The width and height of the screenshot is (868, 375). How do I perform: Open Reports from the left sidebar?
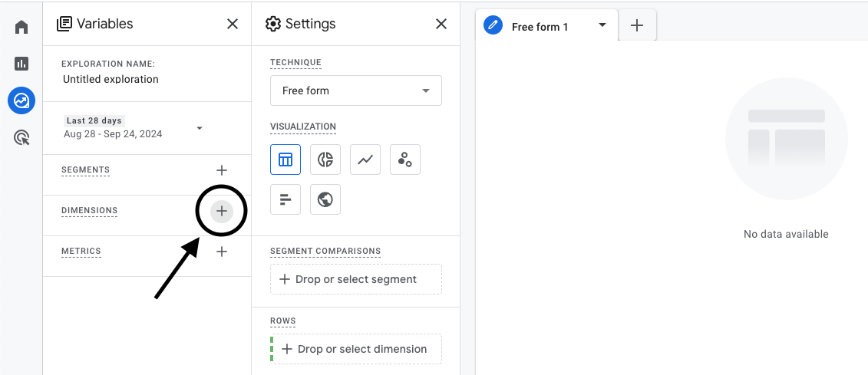point(21,64)
